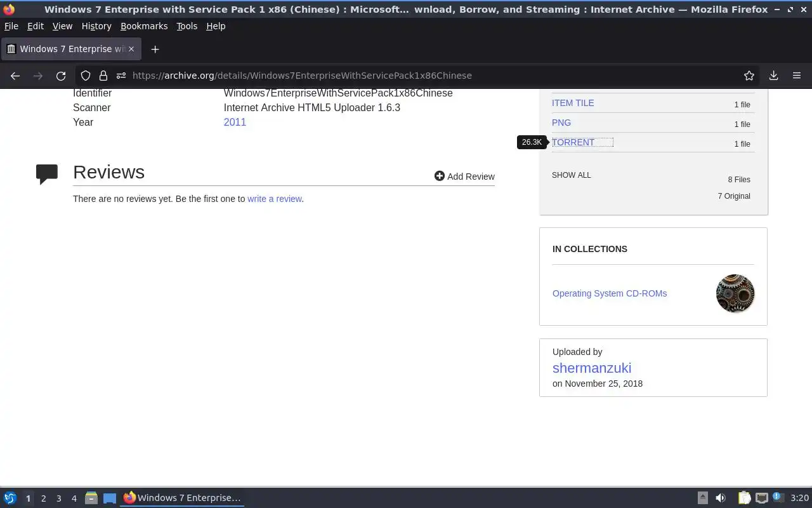Download the PNG file
The width and height of the screenshot is (812, 508).
click(561, 123)
